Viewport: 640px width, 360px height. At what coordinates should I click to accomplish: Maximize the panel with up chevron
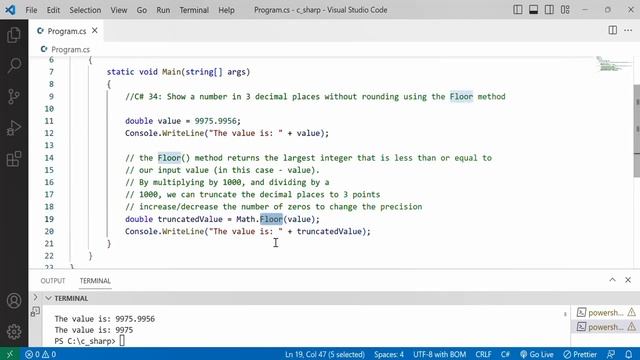pos(612,280)
